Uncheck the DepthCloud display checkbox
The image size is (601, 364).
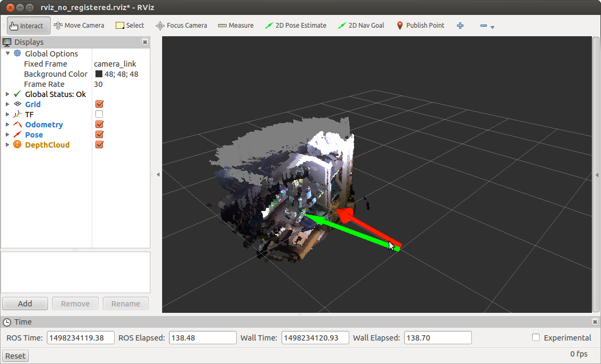tap(99, 144)
